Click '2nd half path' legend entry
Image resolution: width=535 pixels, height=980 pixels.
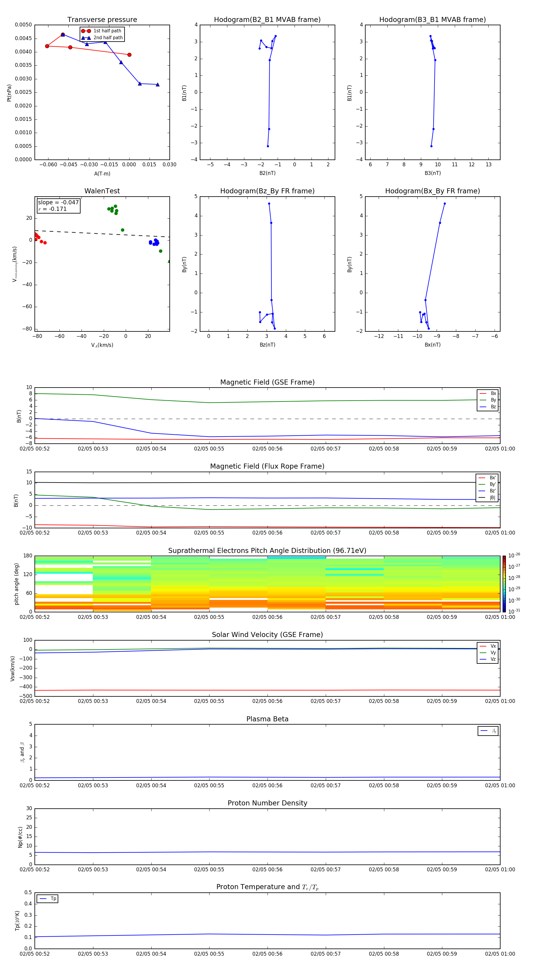pos(102,38)
